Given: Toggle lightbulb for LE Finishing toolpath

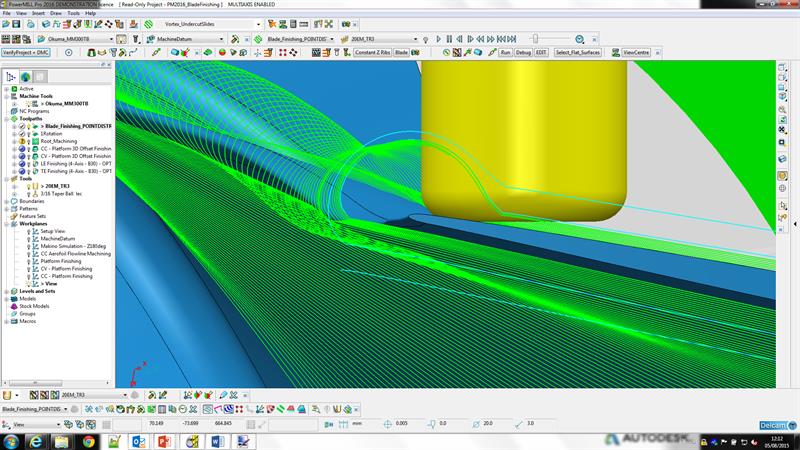Looking at the screenshot, I should click(x=29, y=164).
